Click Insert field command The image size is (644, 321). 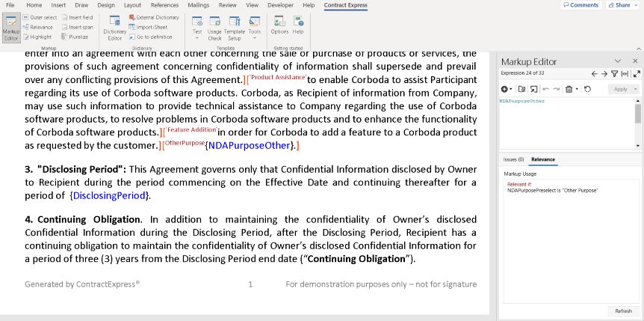(78, 17)
